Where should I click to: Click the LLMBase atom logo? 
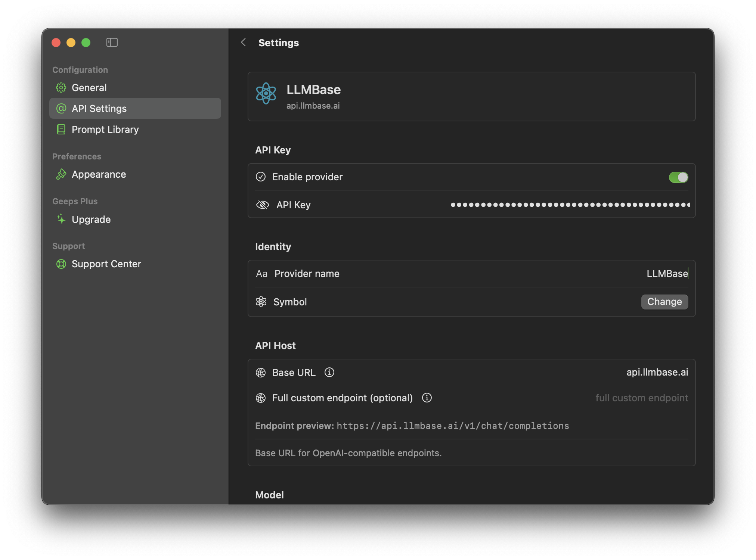pos(266,93)
